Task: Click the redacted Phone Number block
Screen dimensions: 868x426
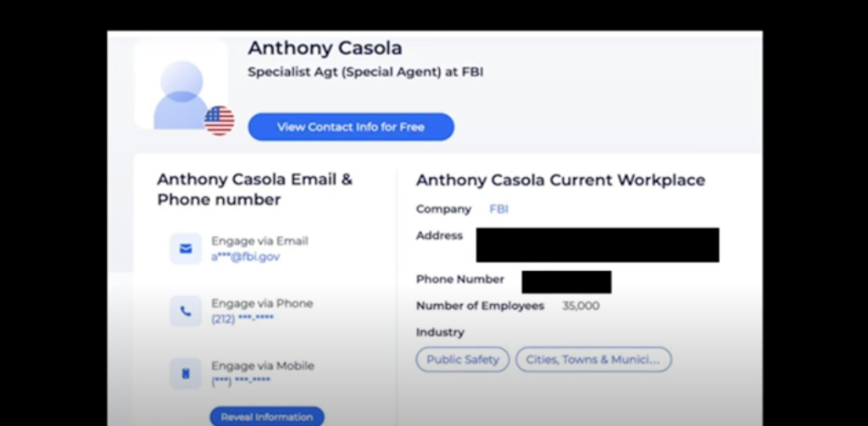Action: (566, 282)
